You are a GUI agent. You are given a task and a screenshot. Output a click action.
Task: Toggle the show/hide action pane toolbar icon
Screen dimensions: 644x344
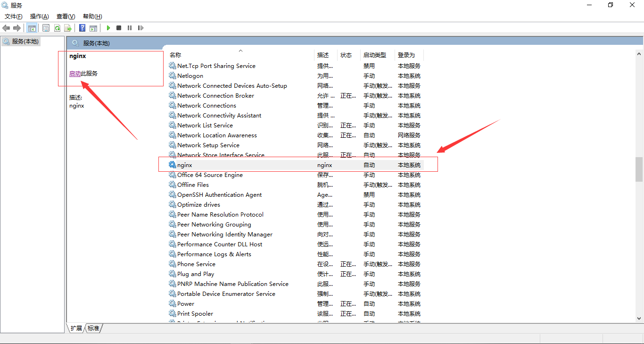click(93, 28)
